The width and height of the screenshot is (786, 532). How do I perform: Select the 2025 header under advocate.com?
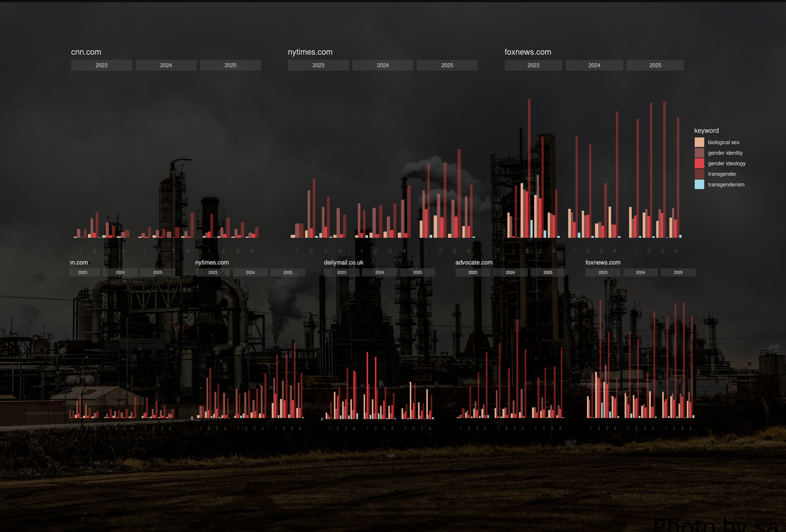(547, 273)
